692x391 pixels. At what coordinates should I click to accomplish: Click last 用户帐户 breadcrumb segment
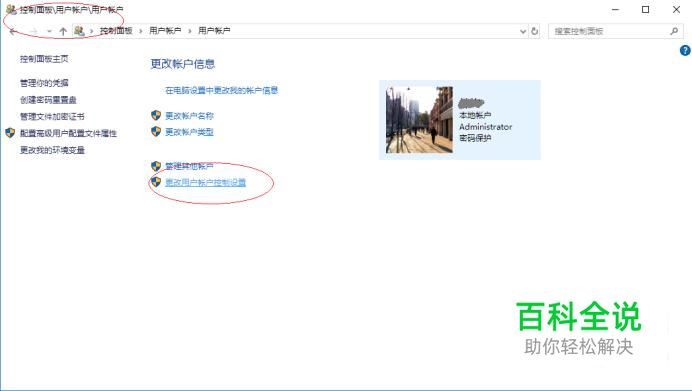(214, 30)
